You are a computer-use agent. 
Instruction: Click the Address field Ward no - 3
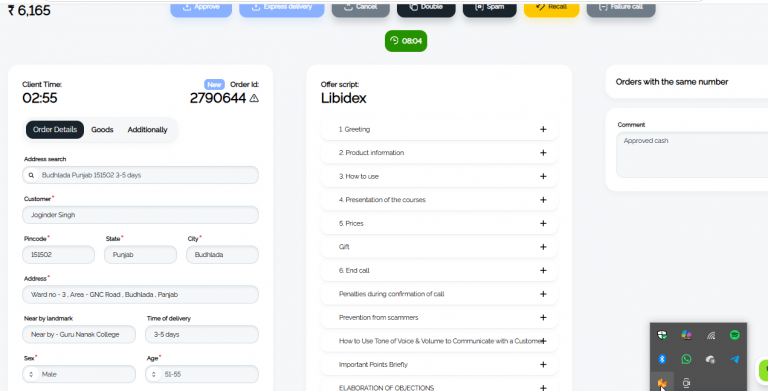pos(141,294)
